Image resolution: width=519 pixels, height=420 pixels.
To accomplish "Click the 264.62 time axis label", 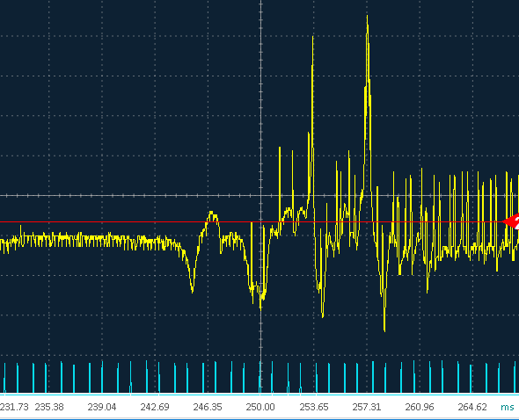I will pos(472,407).
